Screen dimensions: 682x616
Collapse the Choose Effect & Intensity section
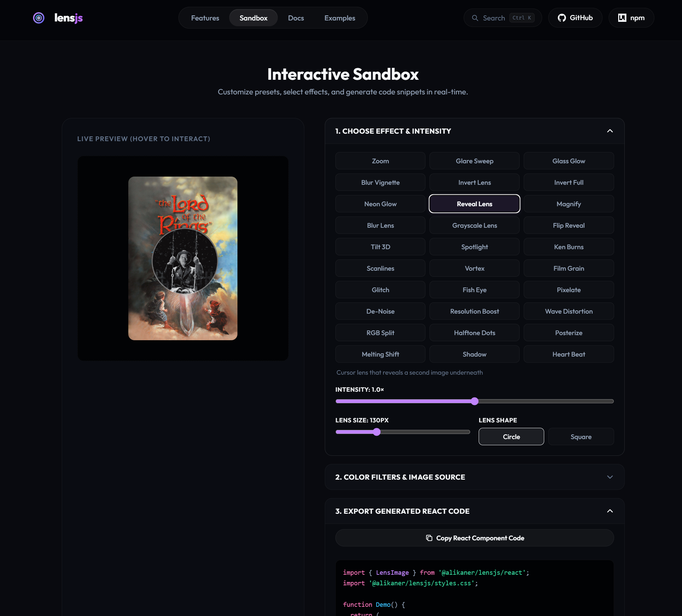click(610, 131)
